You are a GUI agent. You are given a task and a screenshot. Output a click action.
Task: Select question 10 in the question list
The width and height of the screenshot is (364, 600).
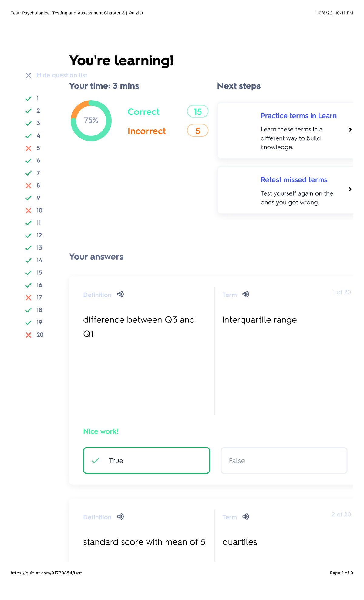click(x=39, y=210)
